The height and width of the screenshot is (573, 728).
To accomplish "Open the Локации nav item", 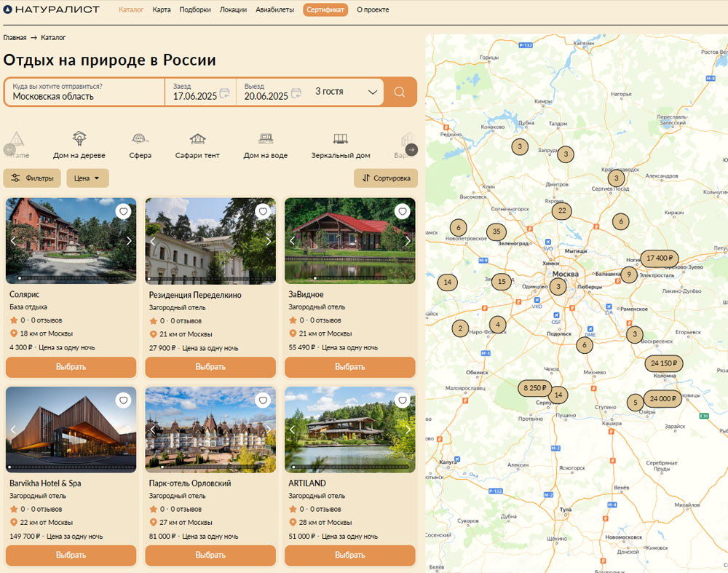I will pos(233,9).
